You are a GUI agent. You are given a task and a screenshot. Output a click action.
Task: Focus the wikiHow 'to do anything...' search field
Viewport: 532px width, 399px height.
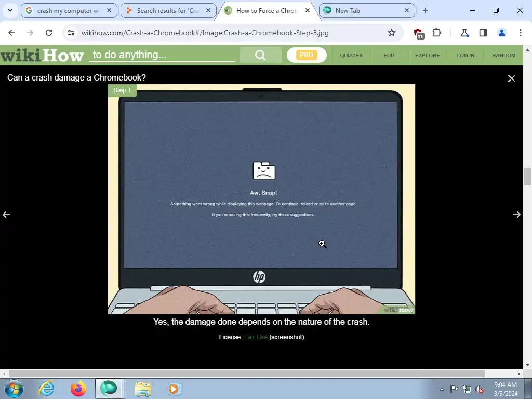tap(162, 55)
